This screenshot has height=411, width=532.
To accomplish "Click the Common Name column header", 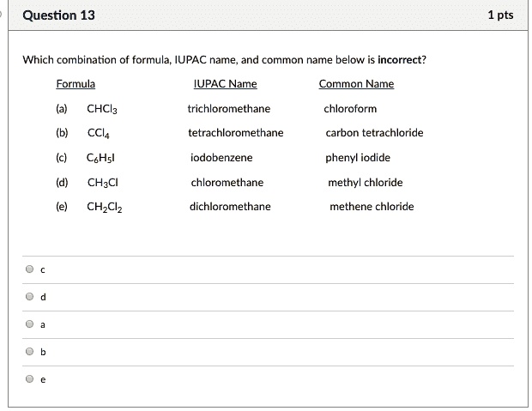I will (x=356, y=84).
